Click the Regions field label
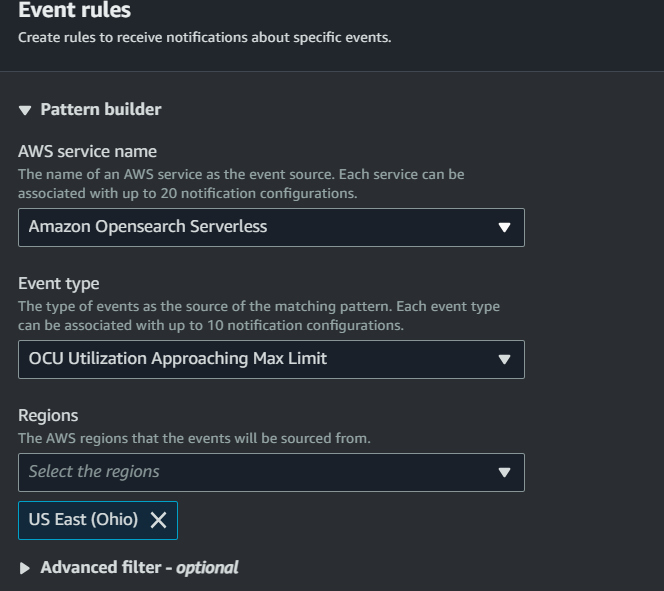 48,415
